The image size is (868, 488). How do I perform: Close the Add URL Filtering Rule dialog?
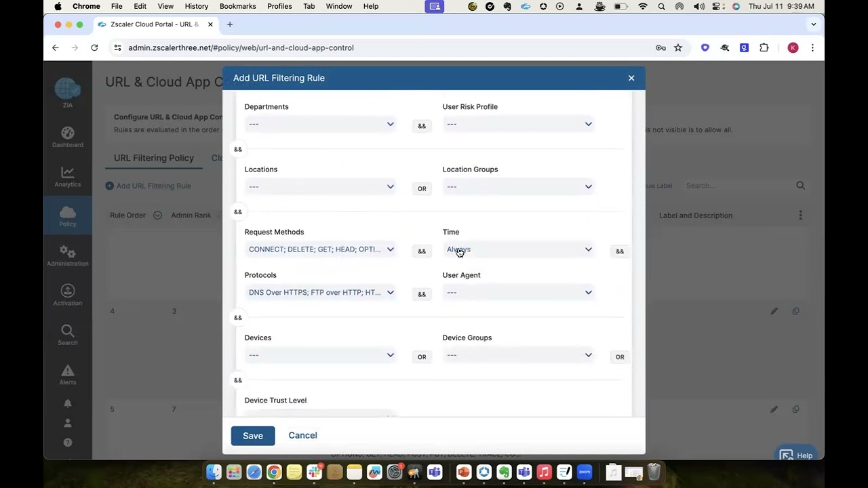[x=631, y=78]
